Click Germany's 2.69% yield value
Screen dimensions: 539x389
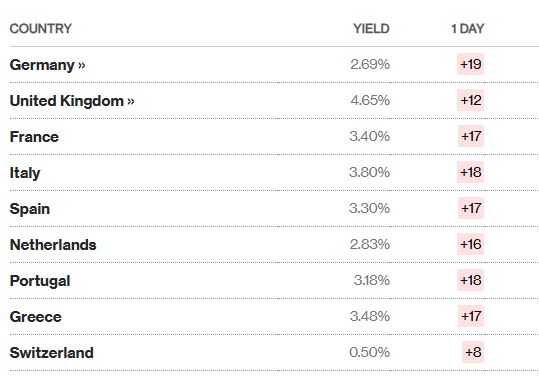[x=370, y=64]
